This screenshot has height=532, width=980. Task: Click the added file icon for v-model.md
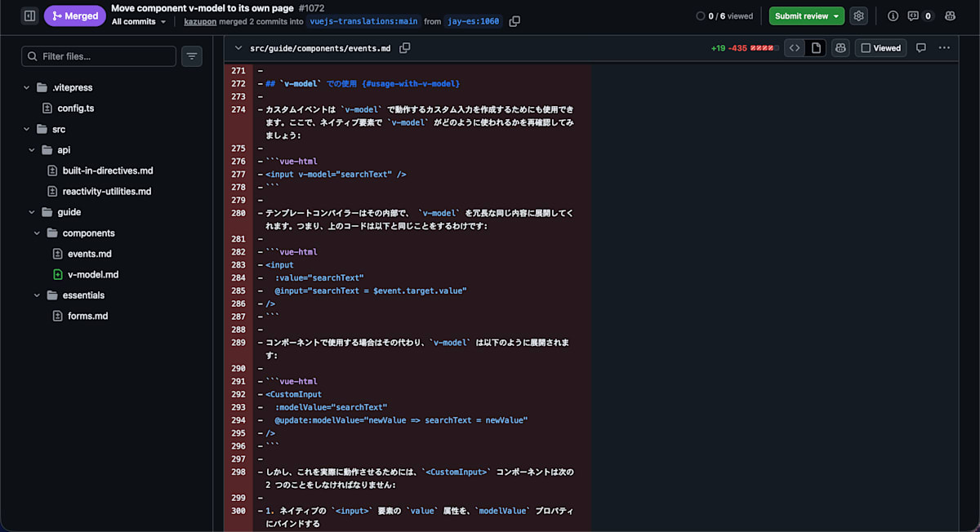pos(58,275)
